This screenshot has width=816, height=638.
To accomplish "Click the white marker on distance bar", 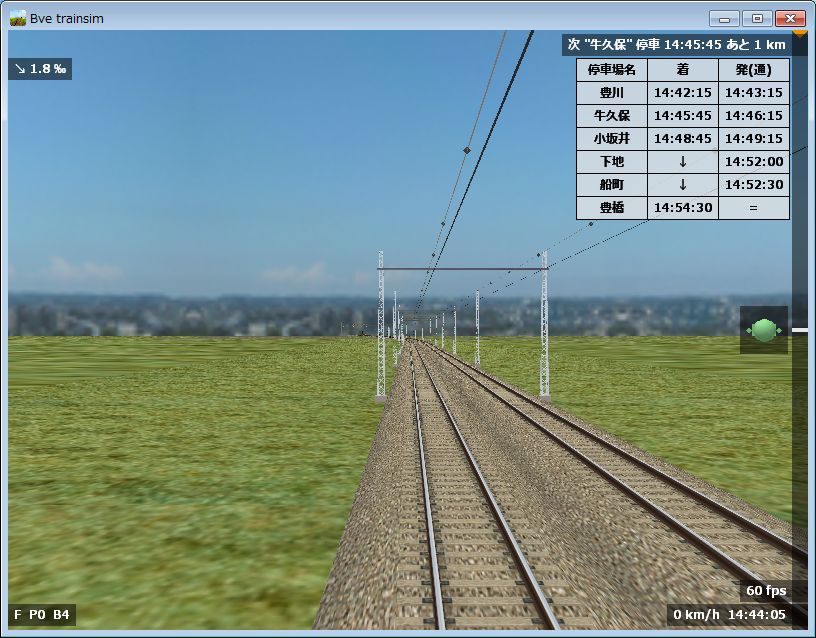I will [x=800, y=330].
